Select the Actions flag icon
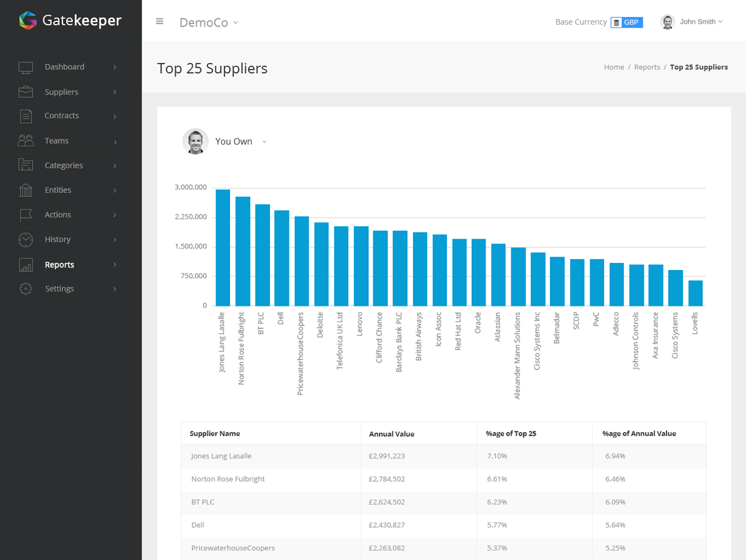Viewport: 746px width, 560px height. [x=26, y=215]
